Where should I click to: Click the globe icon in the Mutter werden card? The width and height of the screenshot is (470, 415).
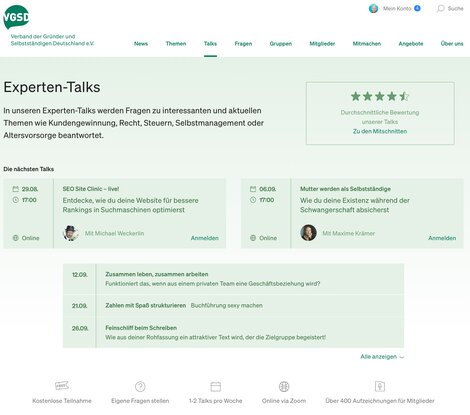click(x=253, y=238)
